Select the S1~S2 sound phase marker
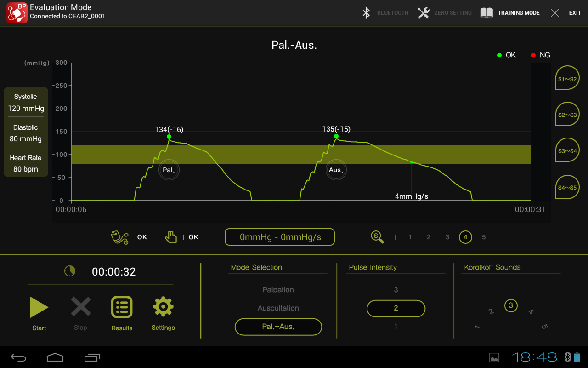588x368 pixels. 567,79
